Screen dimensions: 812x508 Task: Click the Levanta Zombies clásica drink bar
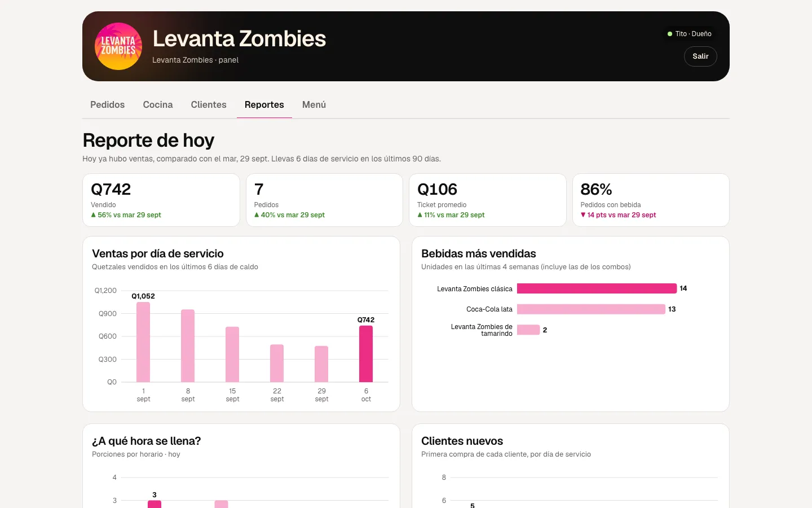click(x=597, y=288)
